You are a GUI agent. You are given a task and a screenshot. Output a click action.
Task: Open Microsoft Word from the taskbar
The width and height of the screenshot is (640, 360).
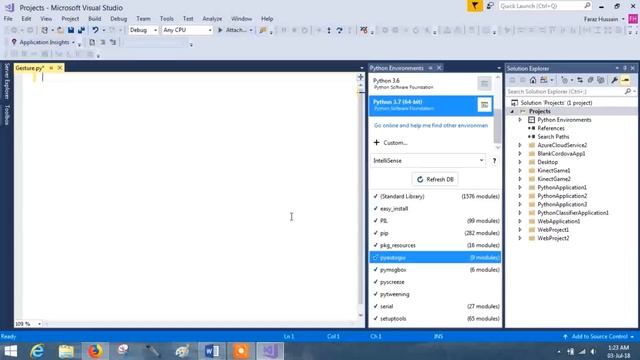[x=212, y=351]
